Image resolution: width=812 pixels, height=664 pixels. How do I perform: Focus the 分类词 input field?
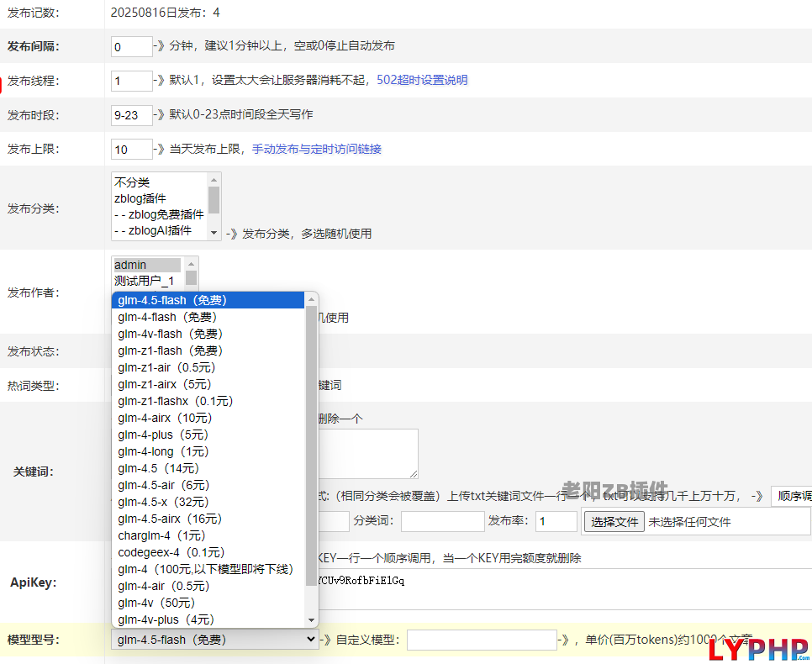coord(443,522)
